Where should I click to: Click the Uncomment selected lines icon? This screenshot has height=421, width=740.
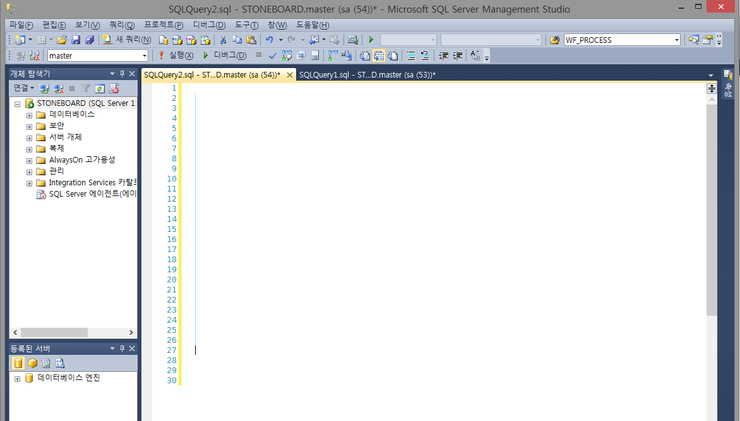click(425, 56)
